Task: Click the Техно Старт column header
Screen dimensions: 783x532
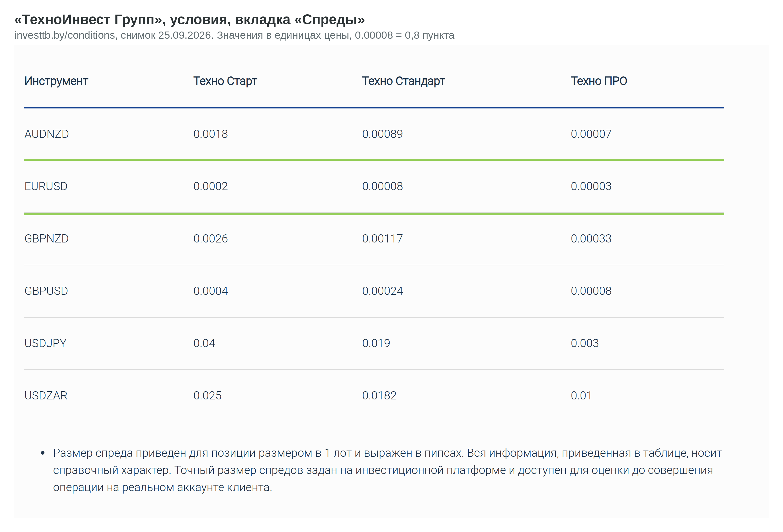Action: click(x=225, y=81)
